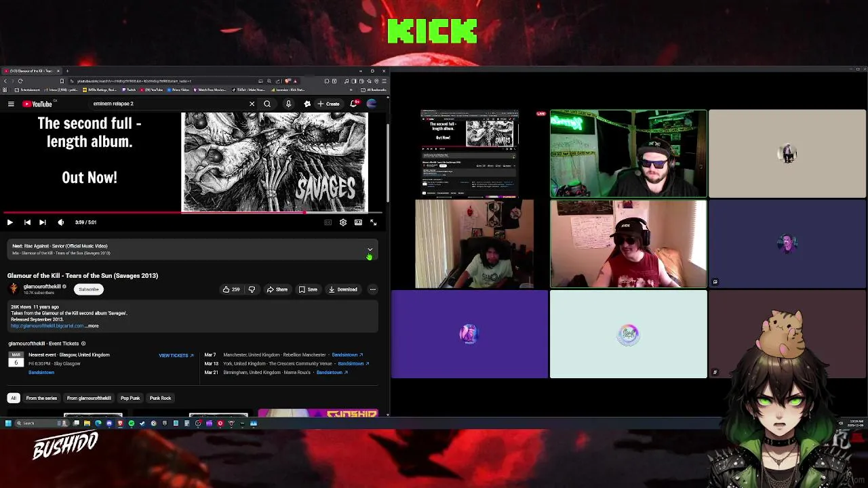
Task: Reload the page in the browser
Action: (20, 81)
